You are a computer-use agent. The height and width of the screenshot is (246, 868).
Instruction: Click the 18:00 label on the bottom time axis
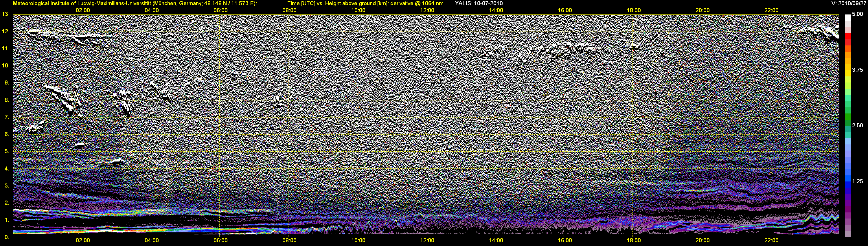pos(634,241)
